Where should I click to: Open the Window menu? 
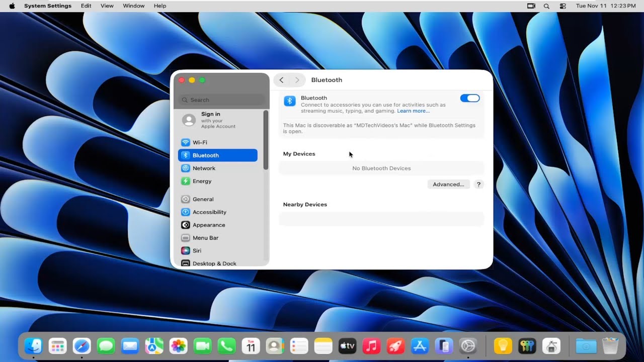tap(134, 6)
